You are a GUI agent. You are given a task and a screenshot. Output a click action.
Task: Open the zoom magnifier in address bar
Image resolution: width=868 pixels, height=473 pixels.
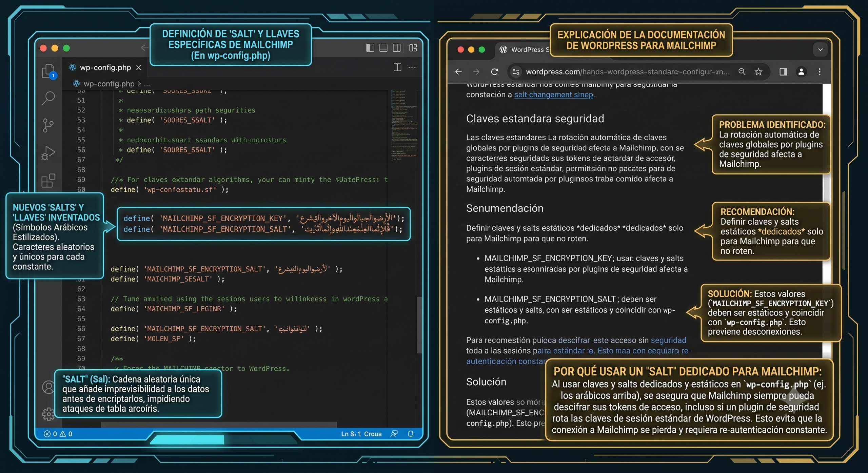[x=742, y=72]
